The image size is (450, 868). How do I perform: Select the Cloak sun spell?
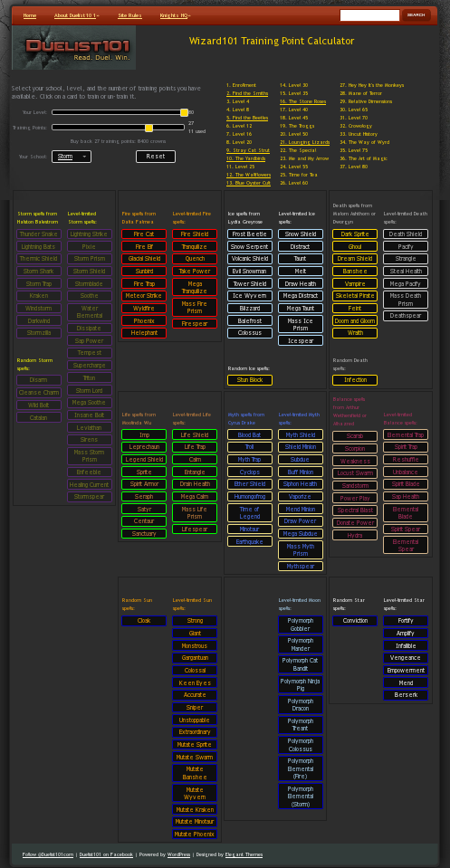[144, 621]
